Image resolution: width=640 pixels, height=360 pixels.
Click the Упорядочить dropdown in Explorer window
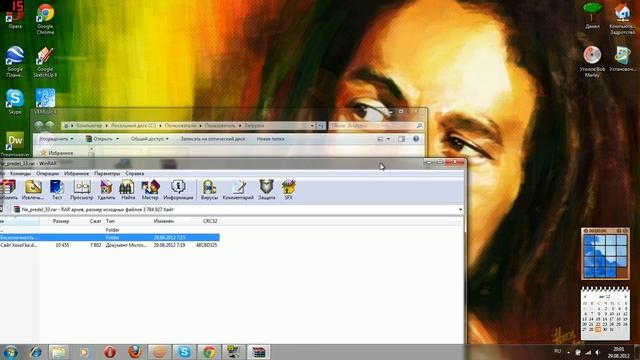[57, 139]
